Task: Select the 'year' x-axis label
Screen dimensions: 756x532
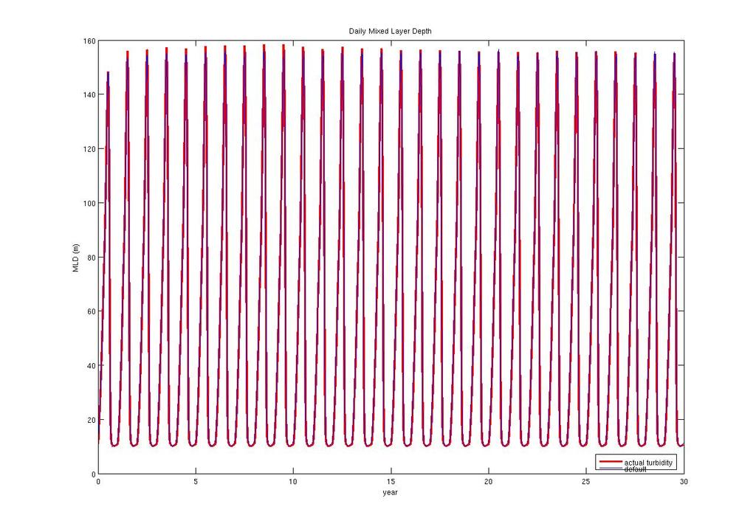Action: [x=390, y=492]
